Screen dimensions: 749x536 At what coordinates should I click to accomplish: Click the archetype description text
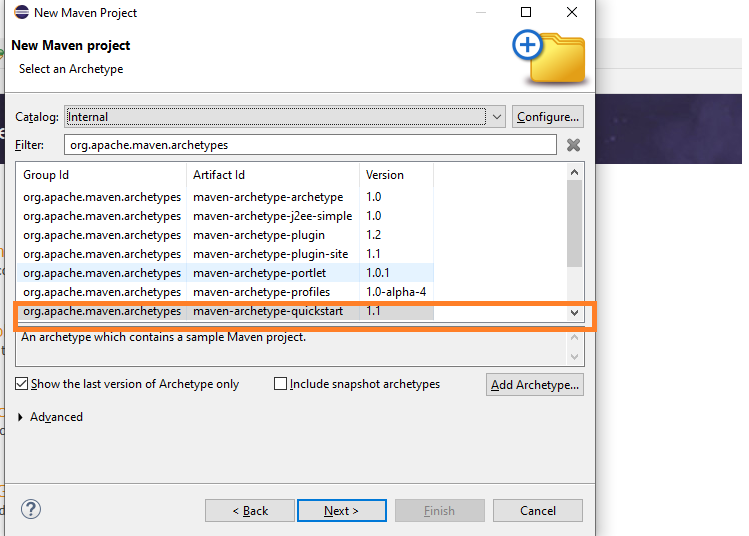[163, 337]
